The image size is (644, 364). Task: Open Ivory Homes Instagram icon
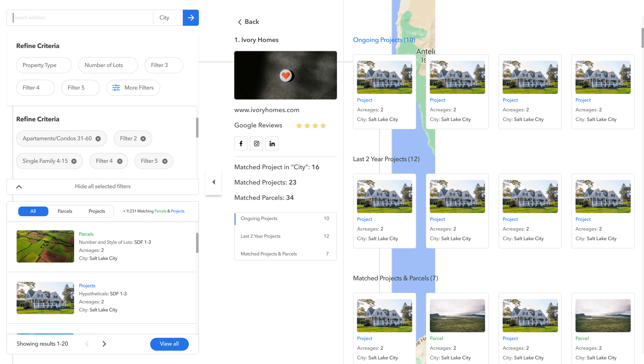(x=257, y=143)
